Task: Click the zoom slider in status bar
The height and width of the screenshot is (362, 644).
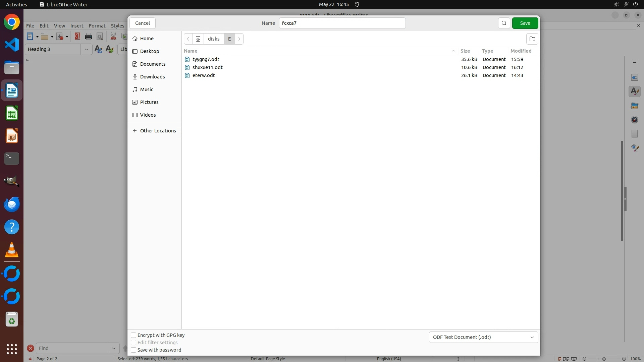Action: pyautogui.click(x=604, y=359)
